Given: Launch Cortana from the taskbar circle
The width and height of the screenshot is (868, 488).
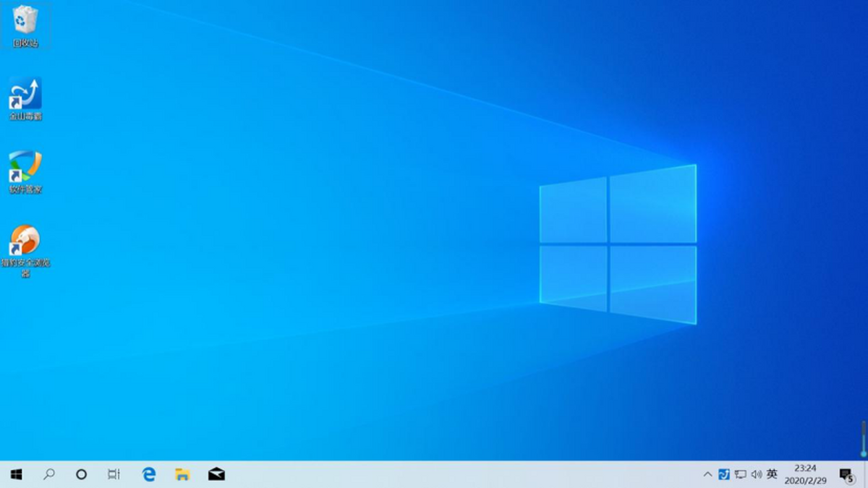Looking at the screenshot, I should [82, 474].
